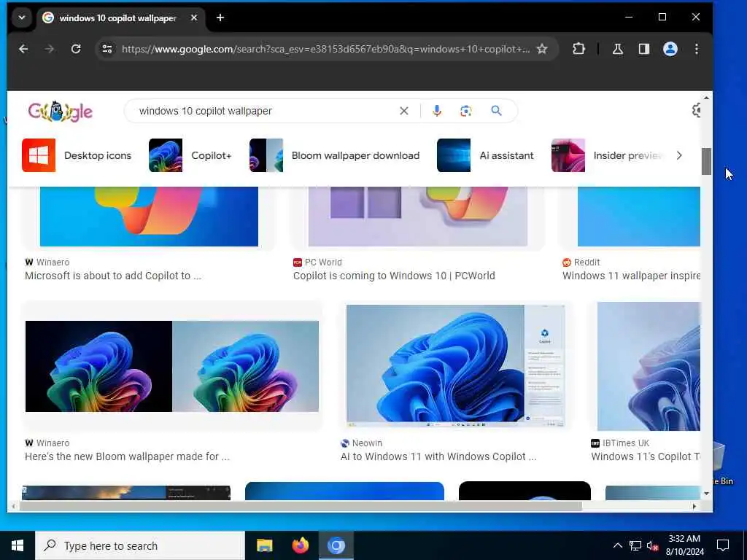The height and width of the screenshot is (560, 747).
Task: Click the scroll right arrow
Action: 694,507
